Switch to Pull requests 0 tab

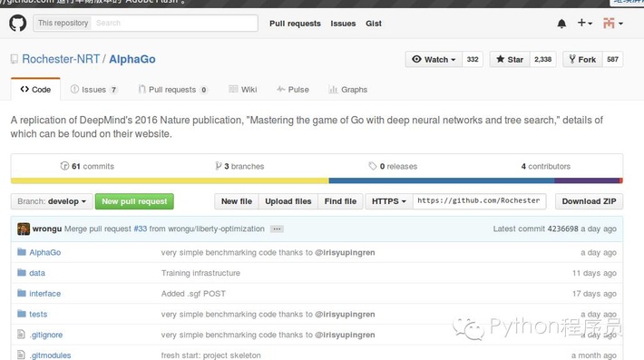tap(172, 90)
